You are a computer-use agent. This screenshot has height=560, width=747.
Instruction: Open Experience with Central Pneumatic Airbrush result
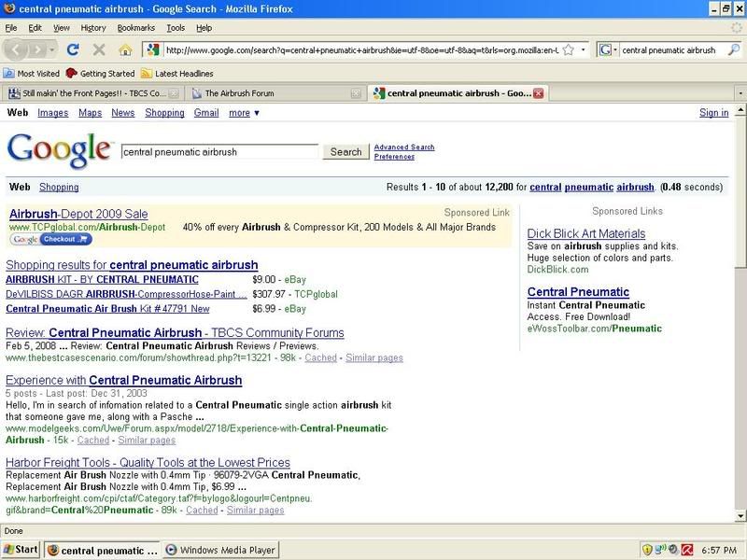pos(124,380)
